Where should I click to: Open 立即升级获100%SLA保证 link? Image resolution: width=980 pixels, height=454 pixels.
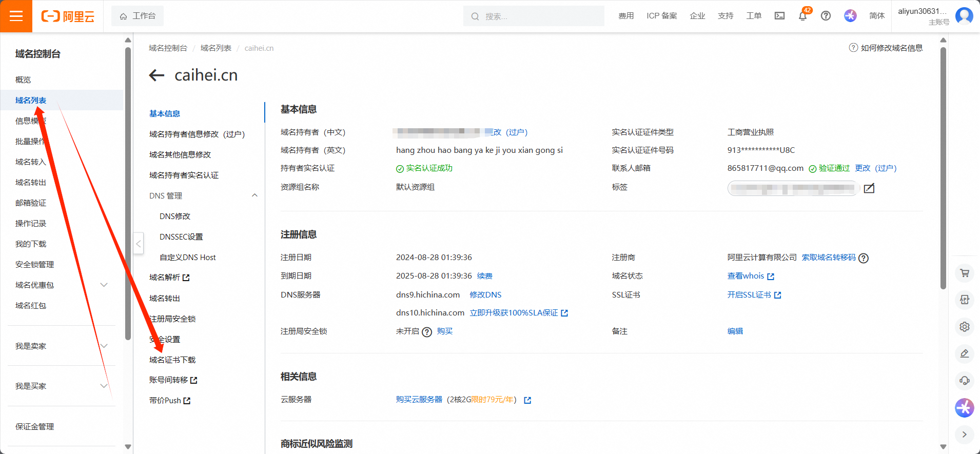(x=519, y=313)
